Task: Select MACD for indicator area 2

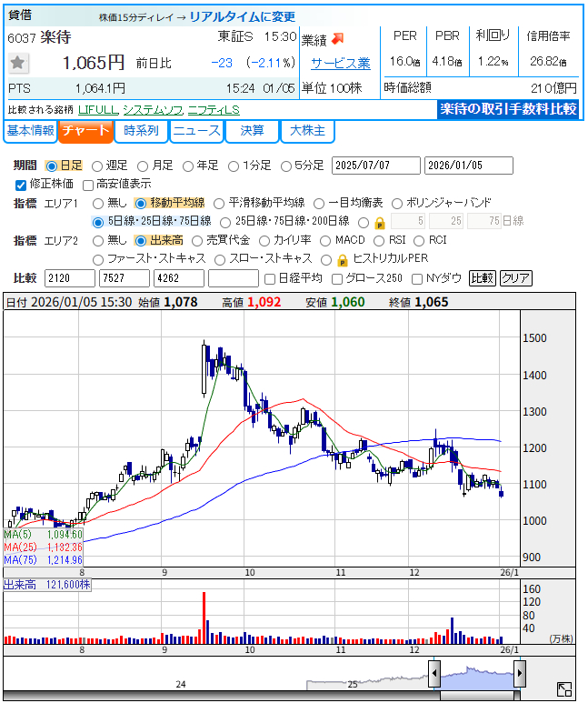Action: click(x=323, y=240)
